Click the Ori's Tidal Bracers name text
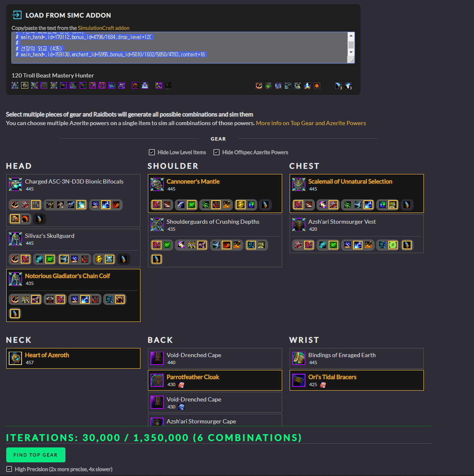The width and height of the screenshot is (474, 476). pos(332,377)
